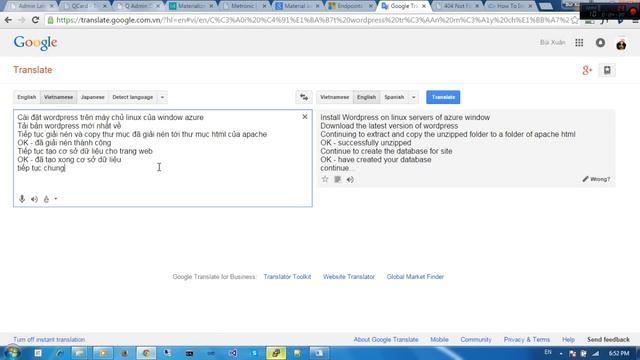Select Vietnamese as target language
This screenshot has height=360, width=640.
tap(334, 97)
